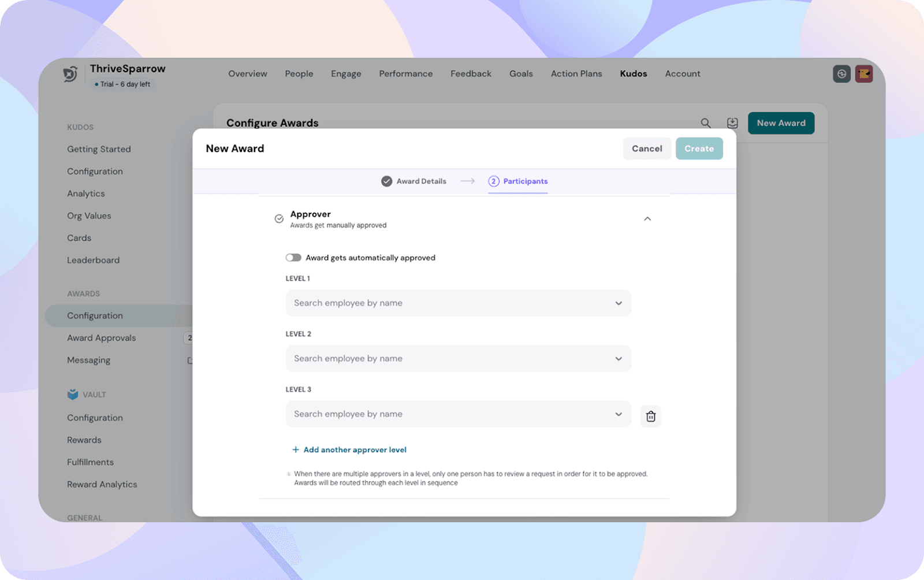Go to Action Plans nav item
This screenshot has width=924, height=580.
[x=576, y=74]
